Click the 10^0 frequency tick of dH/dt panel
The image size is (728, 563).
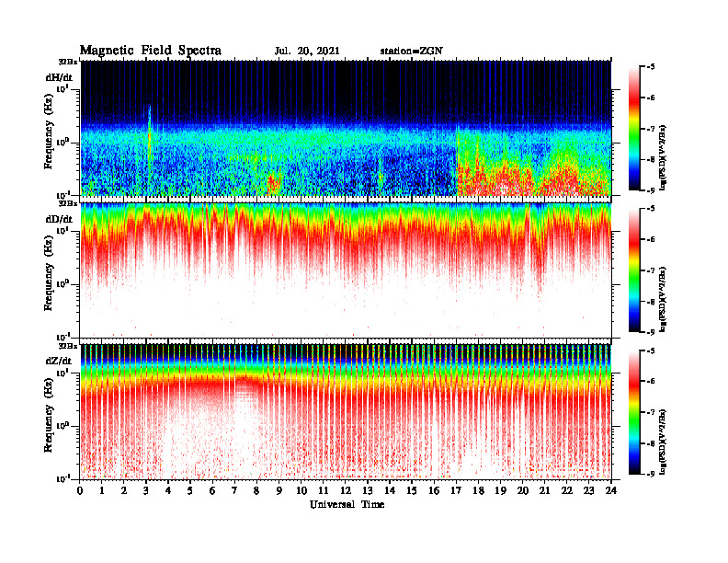click(x=62, y=142)
